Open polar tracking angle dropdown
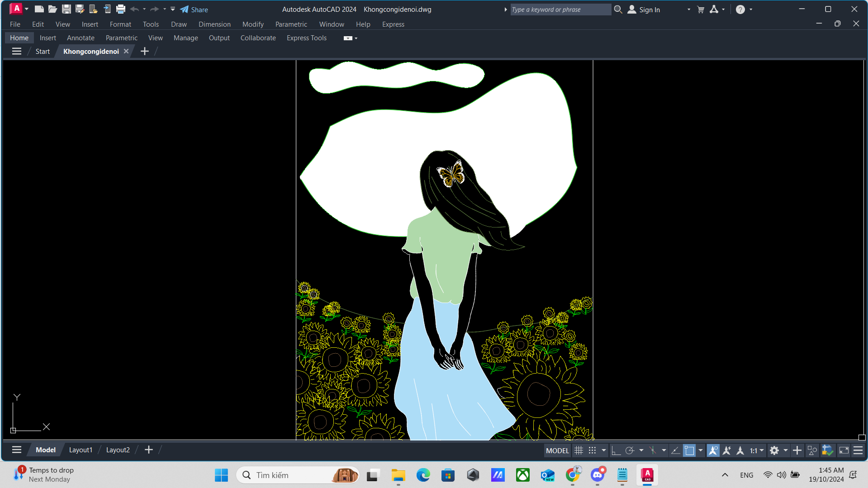 coord(641,450)
